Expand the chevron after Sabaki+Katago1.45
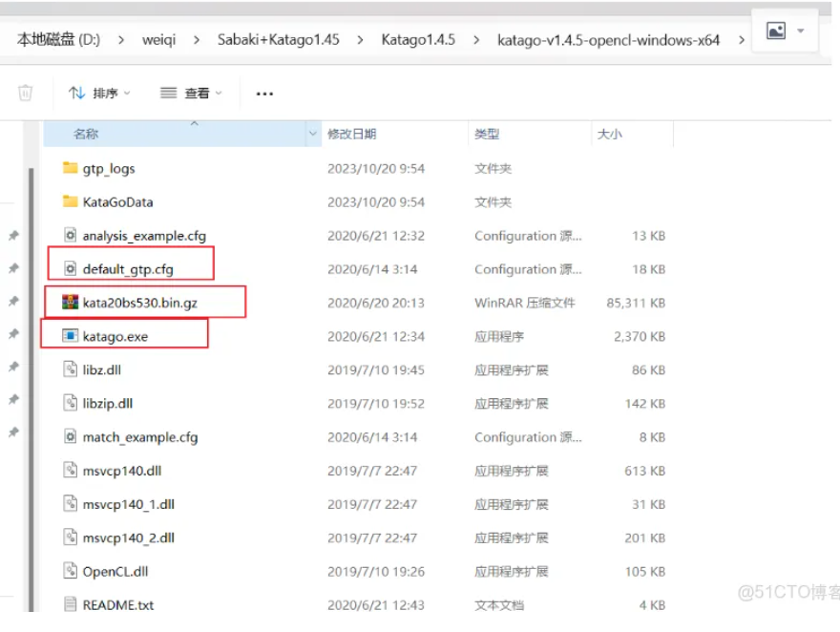840x632 pixels. (x=360, y=40)
